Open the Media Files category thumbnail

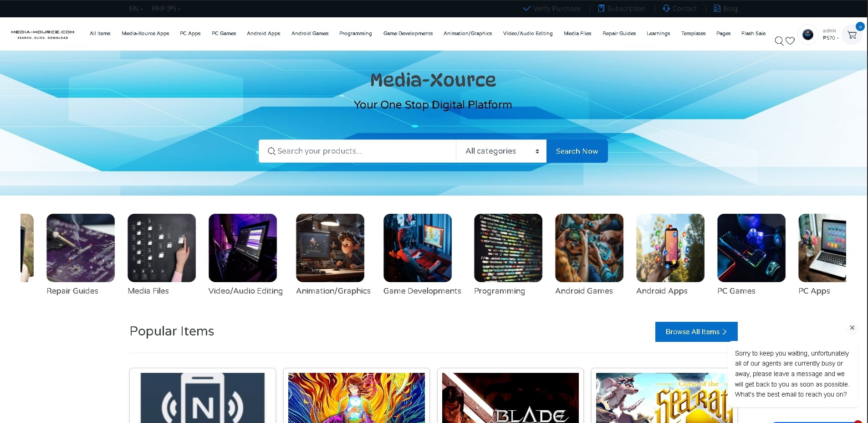[x=162, y=248]
